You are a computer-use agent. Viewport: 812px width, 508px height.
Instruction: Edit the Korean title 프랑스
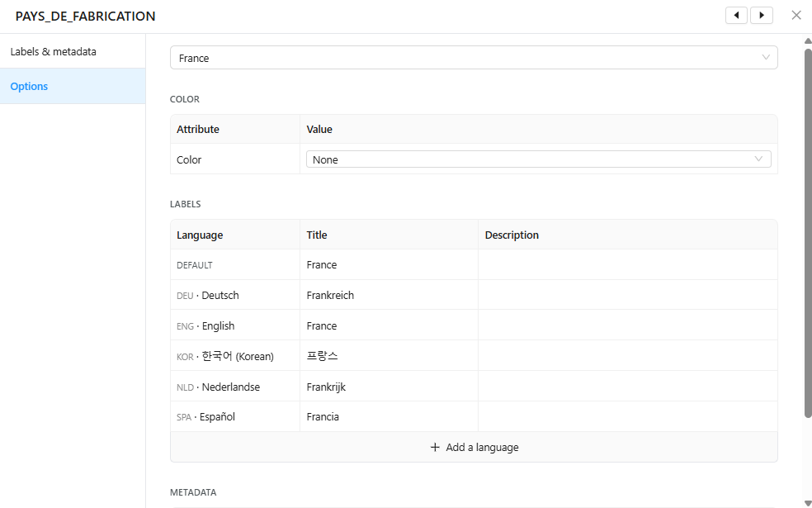point(389,356)
